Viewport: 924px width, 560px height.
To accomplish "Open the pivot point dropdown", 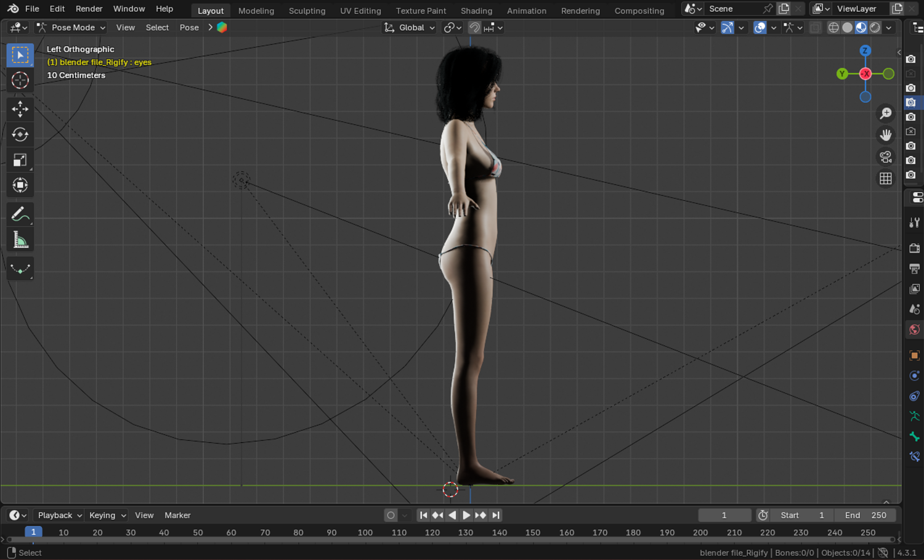I will click(453, 28).
